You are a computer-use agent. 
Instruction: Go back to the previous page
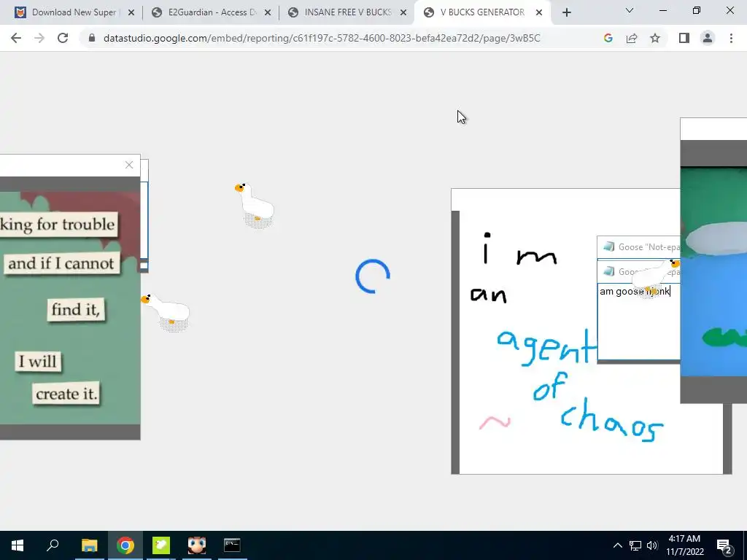(x=16, y=38)
